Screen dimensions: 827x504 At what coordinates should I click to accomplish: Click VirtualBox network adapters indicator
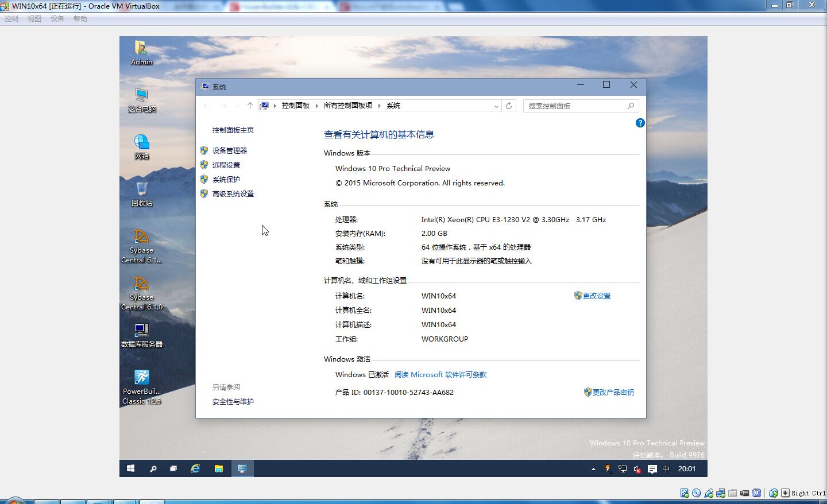721,493
